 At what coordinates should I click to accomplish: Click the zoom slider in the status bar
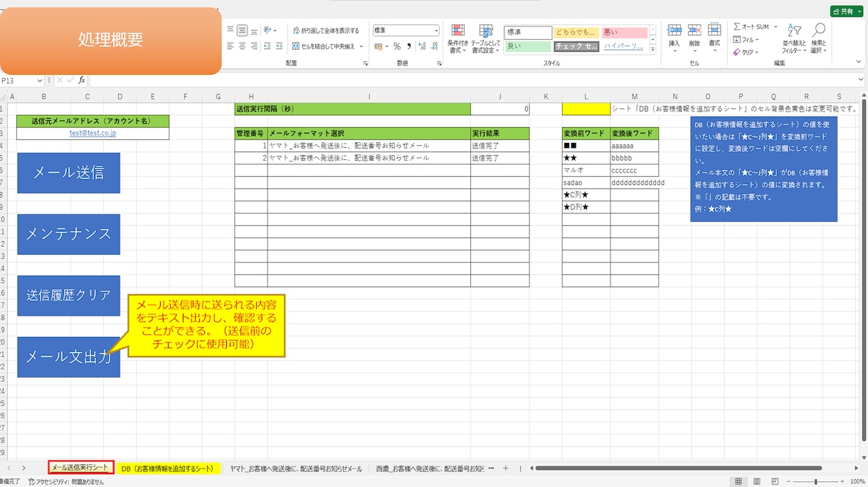coord(815,481)
